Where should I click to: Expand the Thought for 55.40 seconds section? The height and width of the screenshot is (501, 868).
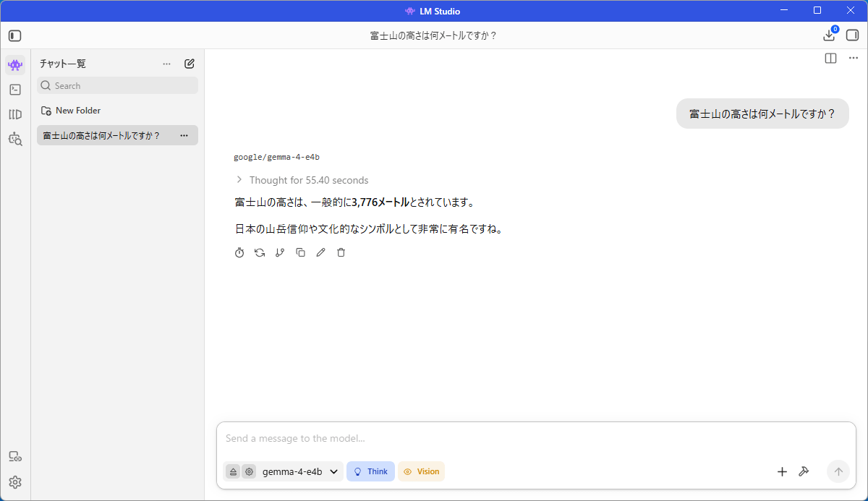(302, 180)
